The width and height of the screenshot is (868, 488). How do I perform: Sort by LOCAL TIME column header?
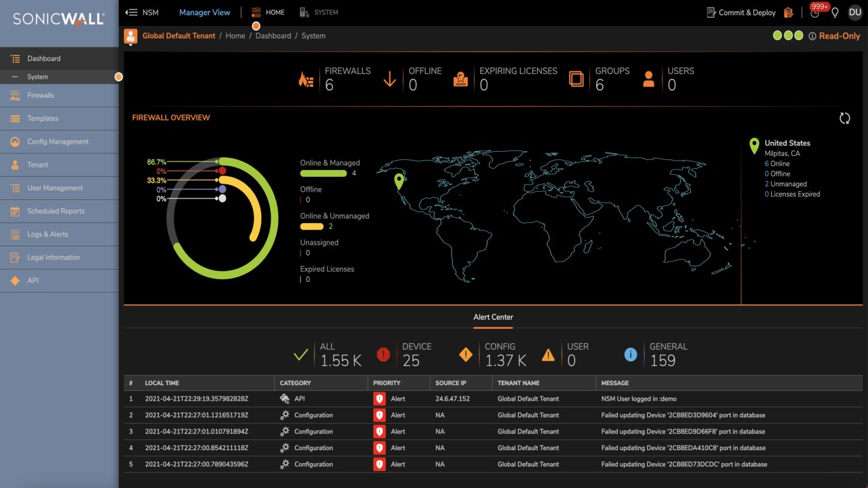162,383
